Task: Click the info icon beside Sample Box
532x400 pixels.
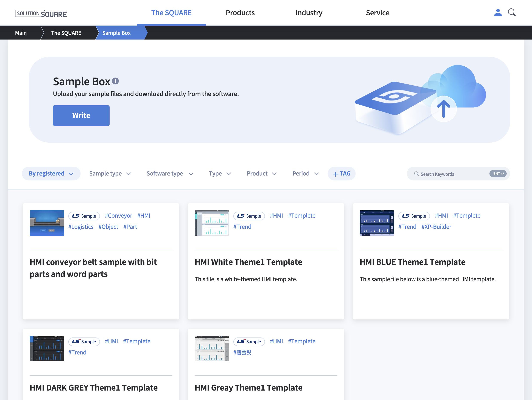Action: [115, 81]
